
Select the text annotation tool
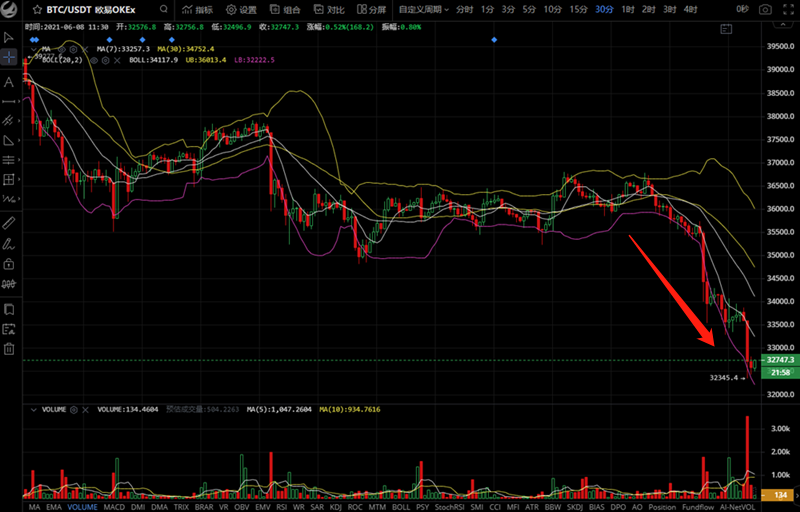click(9, 82)
